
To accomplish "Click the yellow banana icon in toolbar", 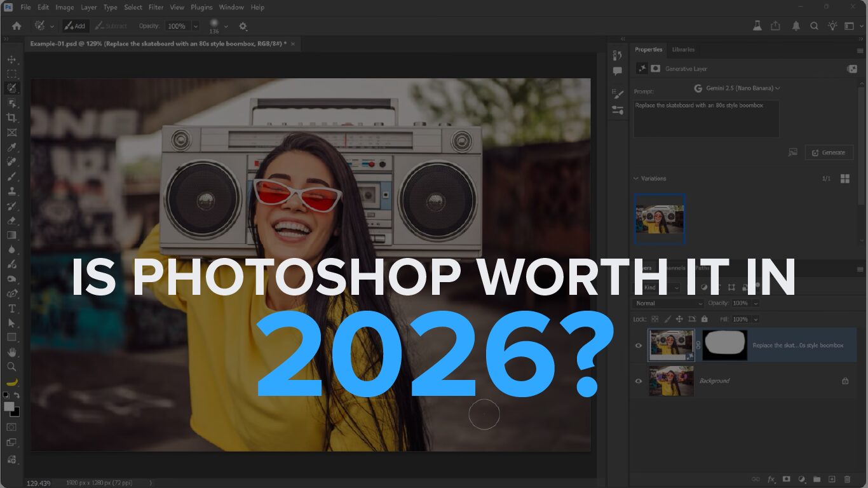I will (11, 383).
